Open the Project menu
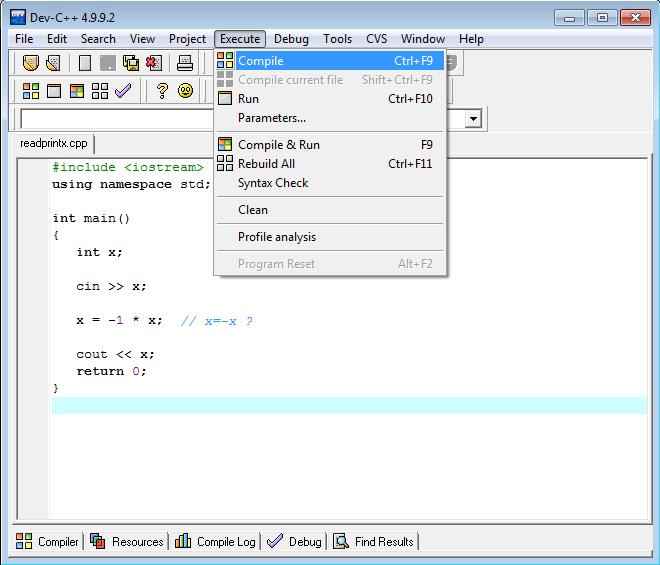 [187, 39]
